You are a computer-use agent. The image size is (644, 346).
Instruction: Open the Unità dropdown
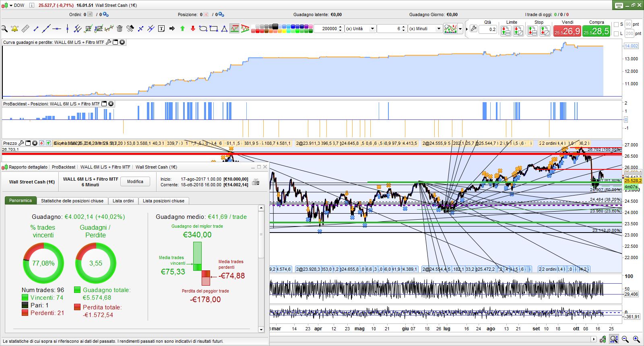(x=372, y=29)
